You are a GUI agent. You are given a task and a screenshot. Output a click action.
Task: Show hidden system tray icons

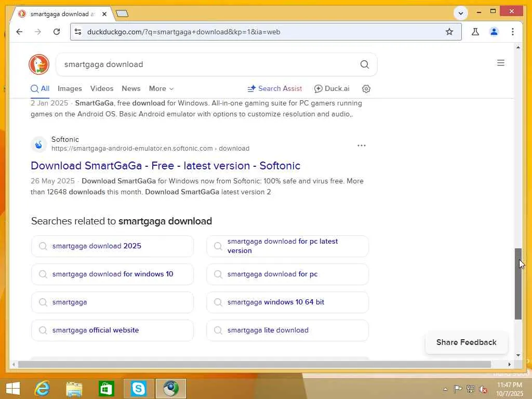click(x=445, y=389)
